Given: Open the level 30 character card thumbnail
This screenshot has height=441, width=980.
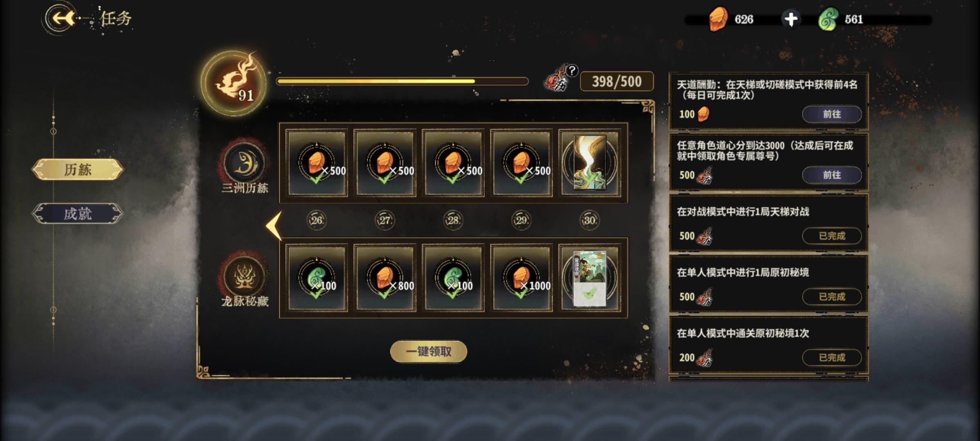Looking at the screenshot, I should 590,278.
